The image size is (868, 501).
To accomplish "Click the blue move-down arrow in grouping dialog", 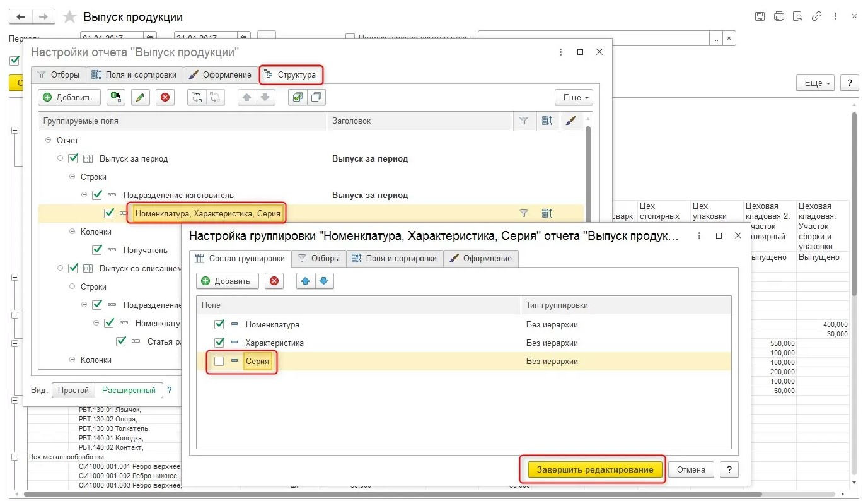I will (x=324, y=281).
